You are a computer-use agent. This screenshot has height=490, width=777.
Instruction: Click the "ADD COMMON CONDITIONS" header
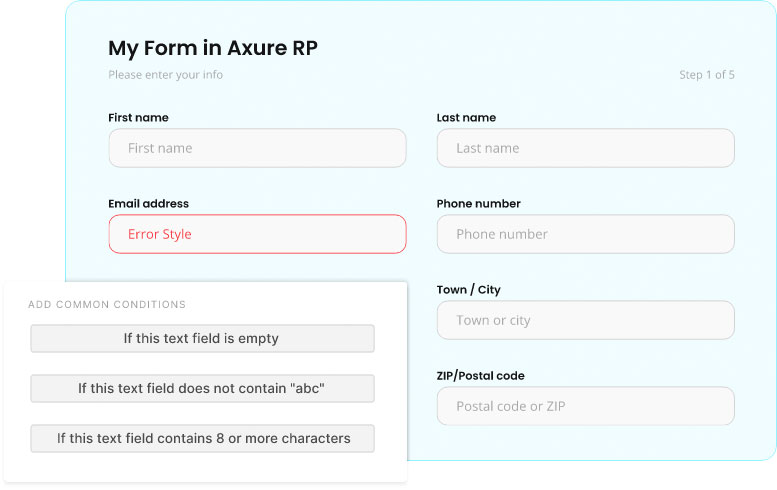point(107,304)
